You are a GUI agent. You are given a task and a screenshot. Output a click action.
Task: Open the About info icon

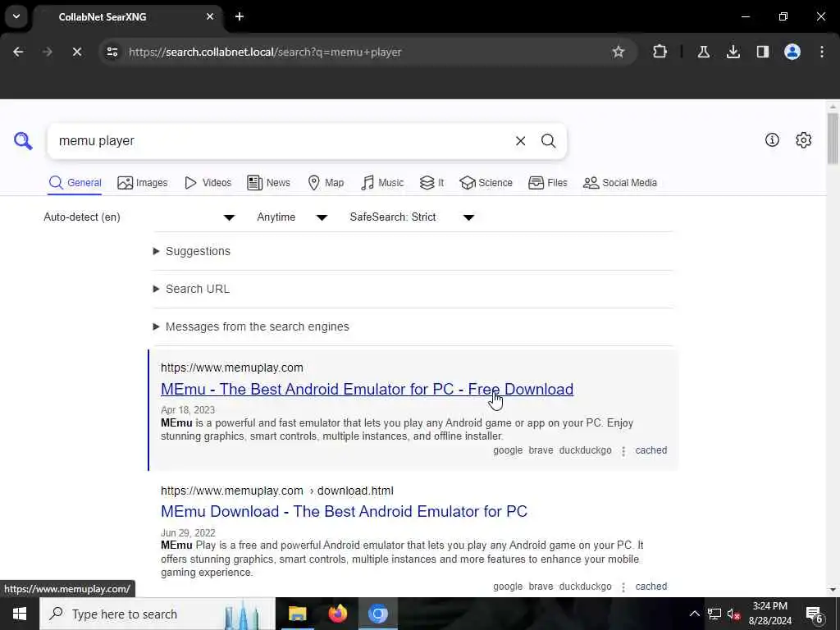point(772,139)
